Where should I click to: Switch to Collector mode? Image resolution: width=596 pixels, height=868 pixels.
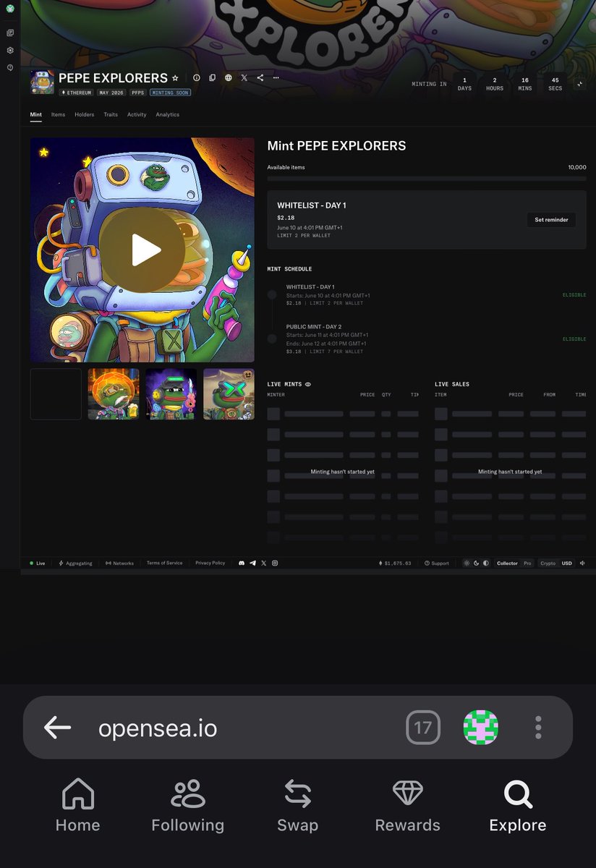coord(507,563)
